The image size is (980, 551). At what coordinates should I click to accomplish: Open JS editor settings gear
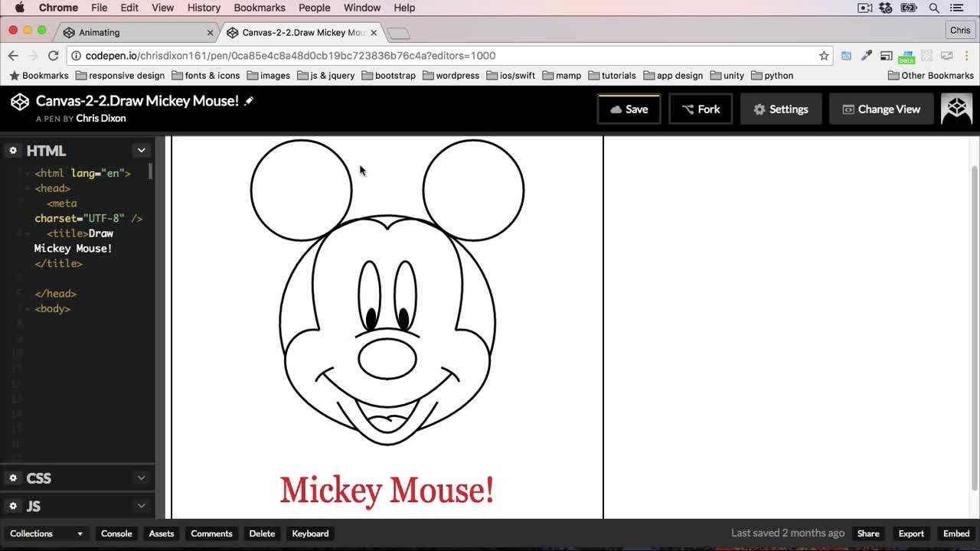[13, 506]
